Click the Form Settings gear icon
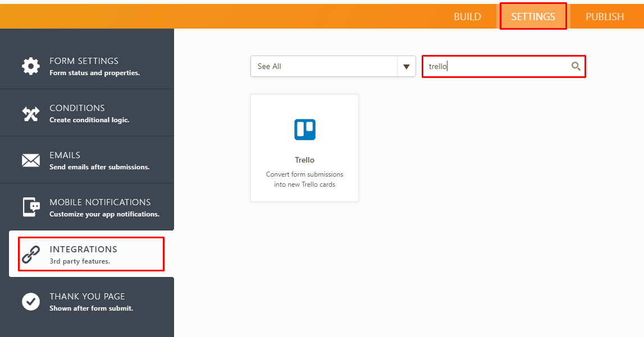644x337 pixels. click(31, 66)
